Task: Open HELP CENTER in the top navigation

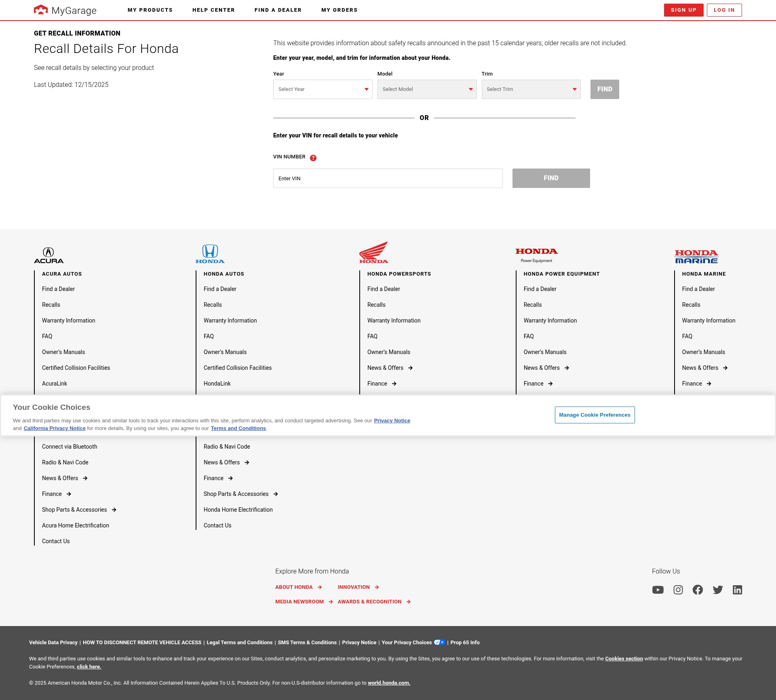Action: tap(213, 10)
